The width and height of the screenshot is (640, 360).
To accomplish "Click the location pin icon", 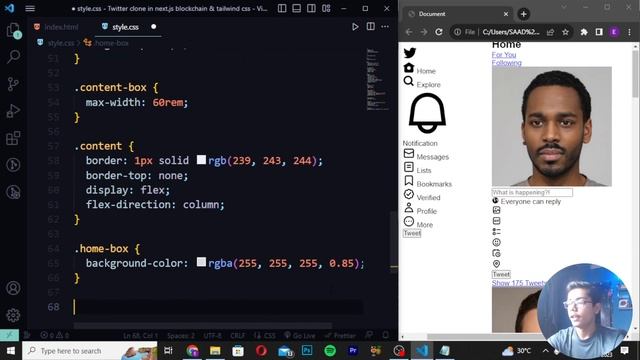I will [x=496, y=264].
